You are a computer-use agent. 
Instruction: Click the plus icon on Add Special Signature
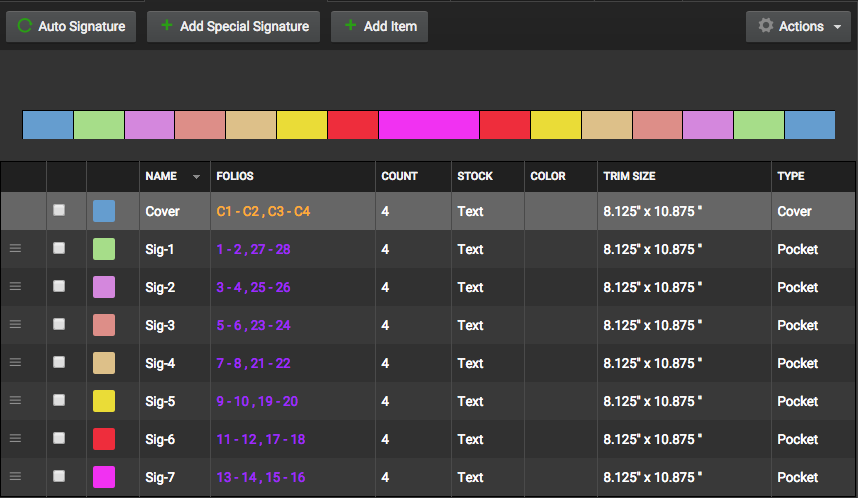click(166, 26)
